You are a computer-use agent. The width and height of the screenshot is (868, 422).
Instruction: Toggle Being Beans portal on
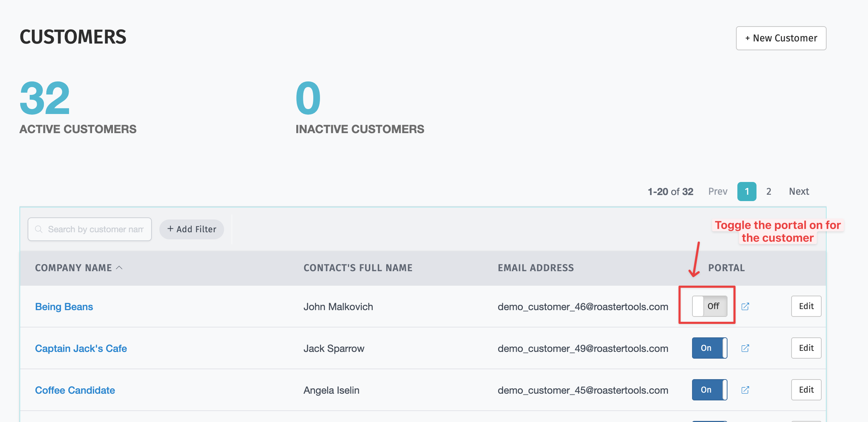(x=709, y=306)
